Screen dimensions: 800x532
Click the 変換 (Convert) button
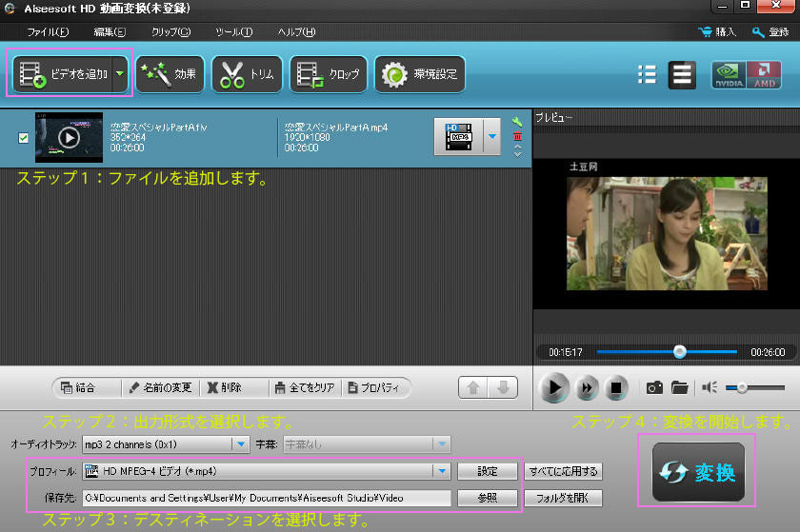point(698,472)
